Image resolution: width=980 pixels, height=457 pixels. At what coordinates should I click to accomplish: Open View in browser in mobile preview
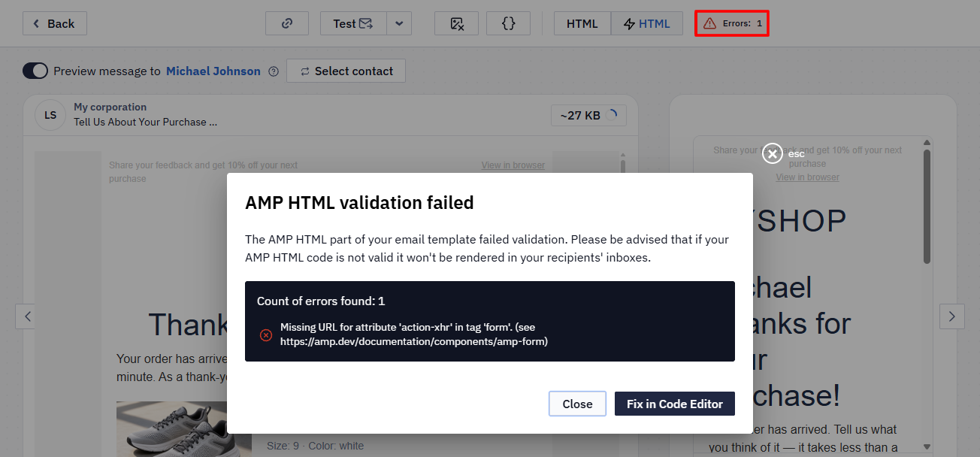pos(808,177)
